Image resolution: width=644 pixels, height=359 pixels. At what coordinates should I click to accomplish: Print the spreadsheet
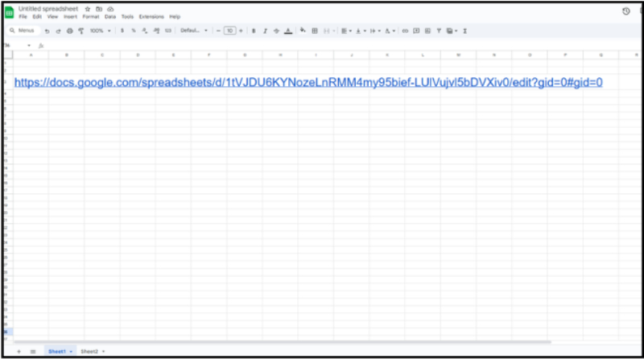pyautogui.click(x=70, y=31)
